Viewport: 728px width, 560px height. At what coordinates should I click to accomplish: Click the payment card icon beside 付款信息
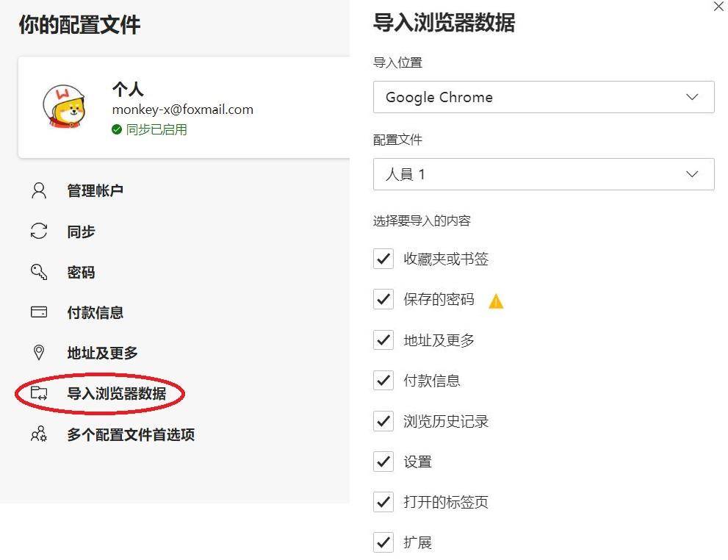(x=38, y=312)
